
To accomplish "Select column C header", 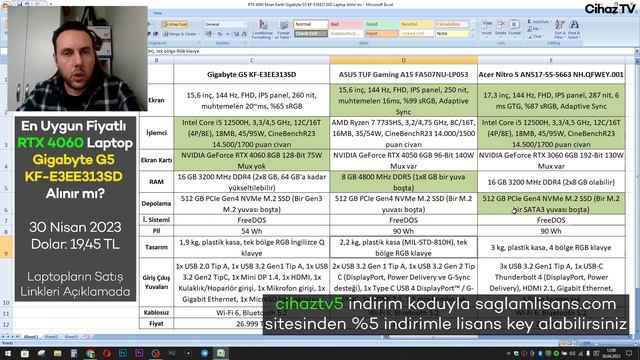I will click(251, 60).
